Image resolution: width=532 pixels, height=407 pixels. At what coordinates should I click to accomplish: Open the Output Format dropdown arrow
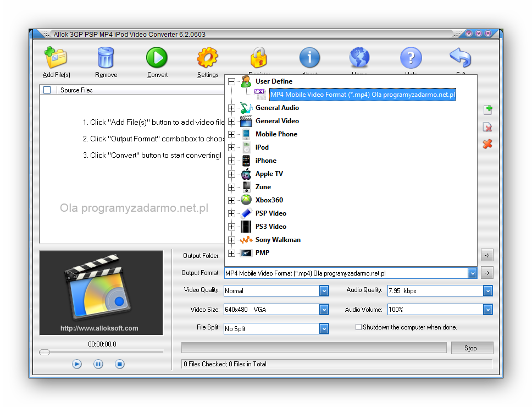click(472, 273)
